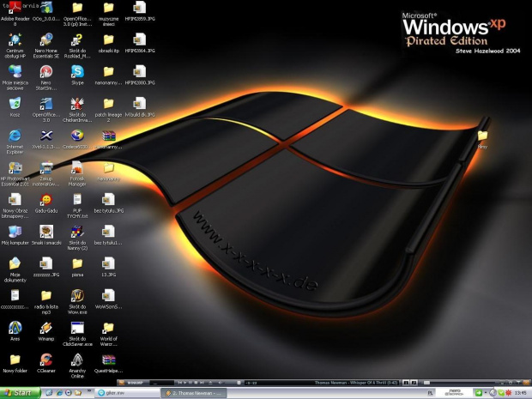
Task: Select the Skrót do Rozkład_M... help icon
Action: tap(77, 45)
